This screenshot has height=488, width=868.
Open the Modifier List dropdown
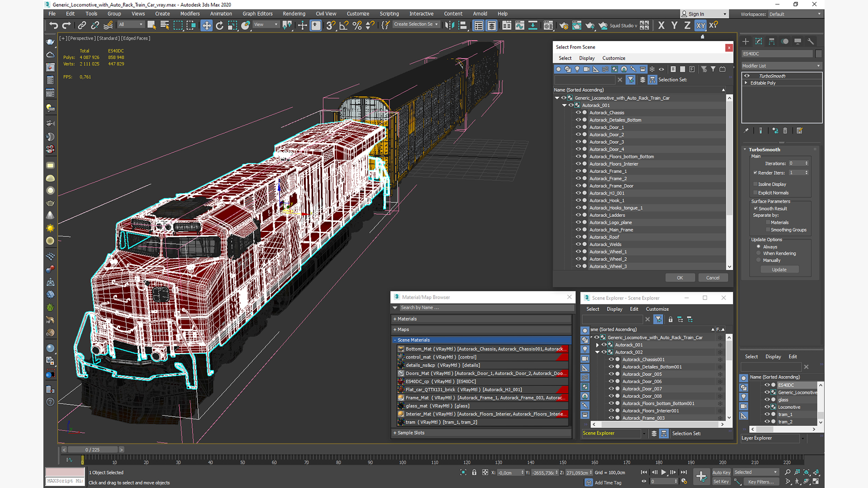[781, 66]
